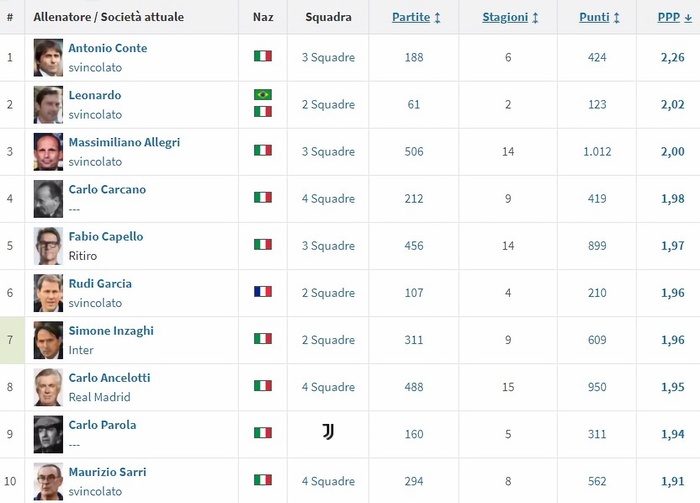
Task: Sort table by Partite column
Action: 416,17
